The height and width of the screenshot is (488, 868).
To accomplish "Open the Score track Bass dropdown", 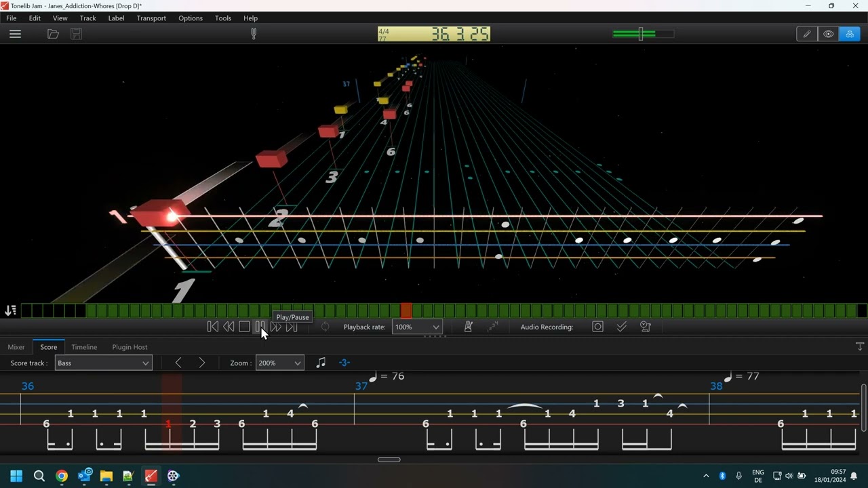I will coord(103,363).
